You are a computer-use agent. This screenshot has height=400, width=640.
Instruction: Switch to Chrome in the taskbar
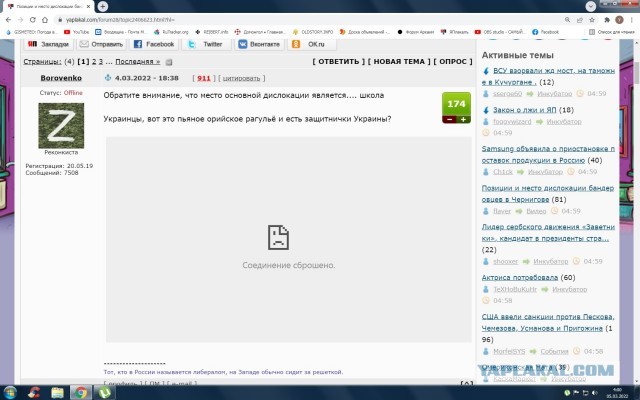[x=81, y=392]
